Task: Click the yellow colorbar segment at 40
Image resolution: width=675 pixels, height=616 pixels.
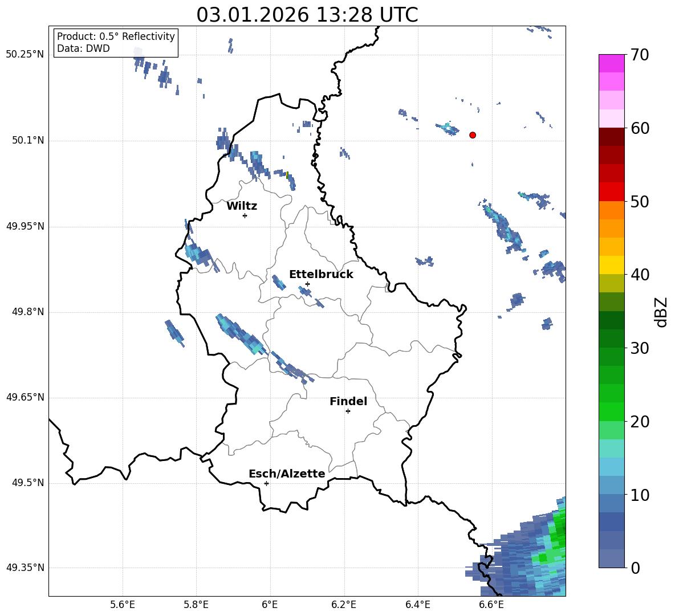Action: point(612,266)
